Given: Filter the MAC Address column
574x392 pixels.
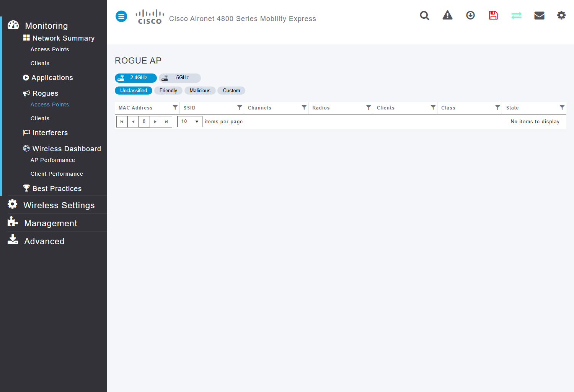Looking at the screenshot, I should [x=175, y=108].
